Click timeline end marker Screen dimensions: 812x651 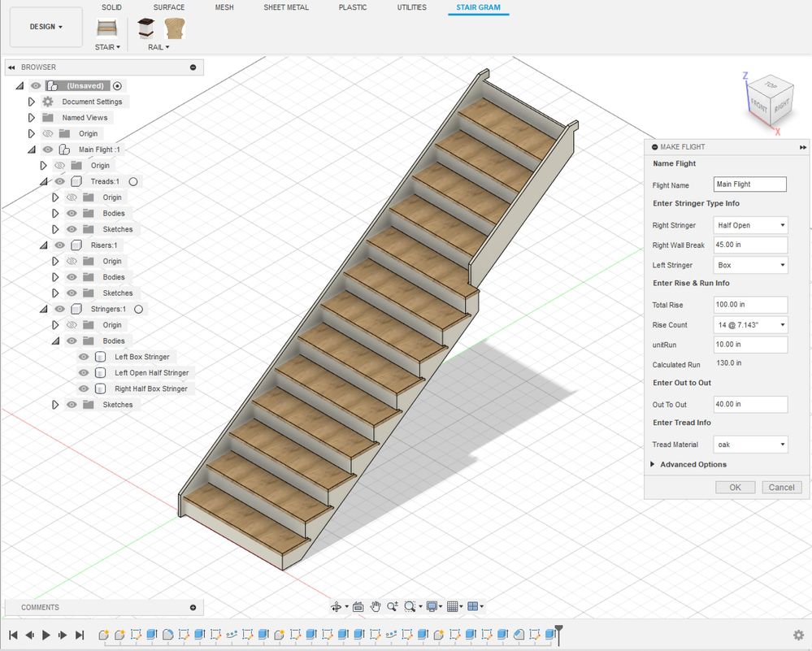click(x=558, y=634)
